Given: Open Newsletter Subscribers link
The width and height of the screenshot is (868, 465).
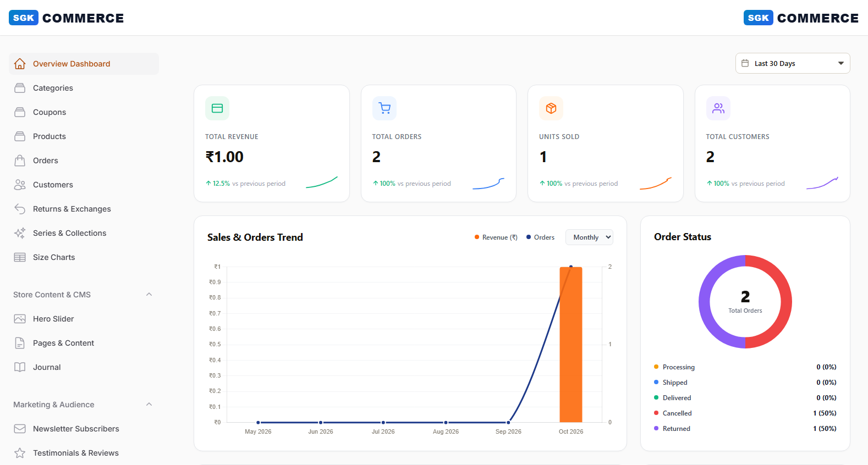Looking at the screenshot, I should (84, 429).
